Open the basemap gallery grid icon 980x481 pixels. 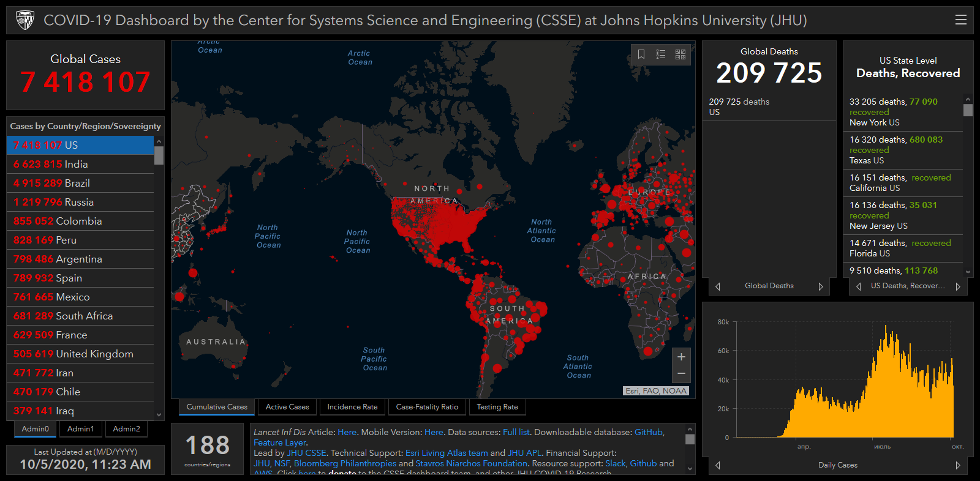pos(680,54)
